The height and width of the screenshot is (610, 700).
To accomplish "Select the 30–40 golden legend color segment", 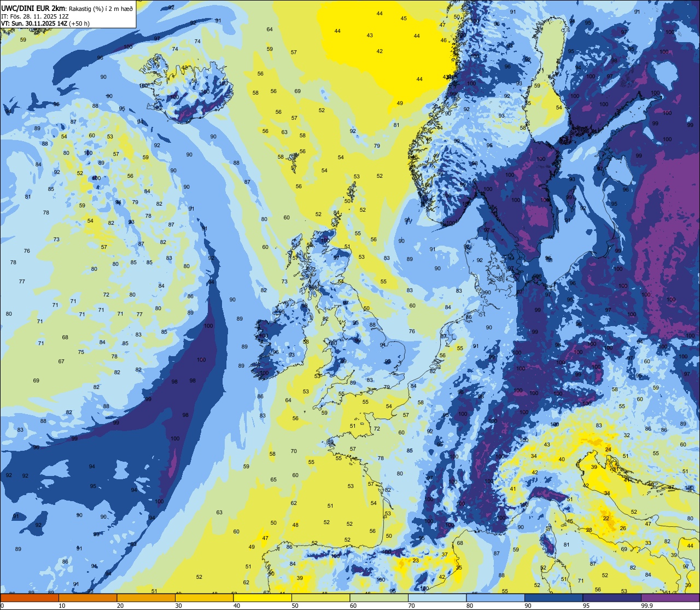I will 204,598.
